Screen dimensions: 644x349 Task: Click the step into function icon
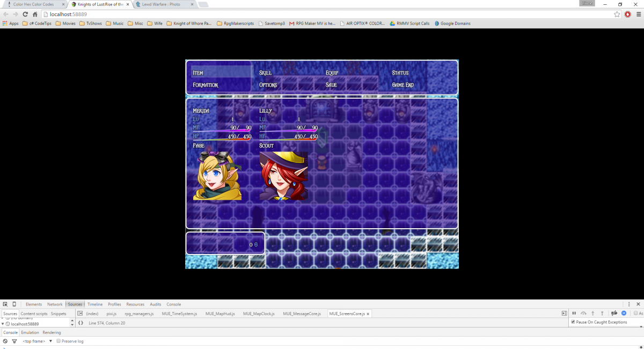pyautogui.click(x=593, y=313)
